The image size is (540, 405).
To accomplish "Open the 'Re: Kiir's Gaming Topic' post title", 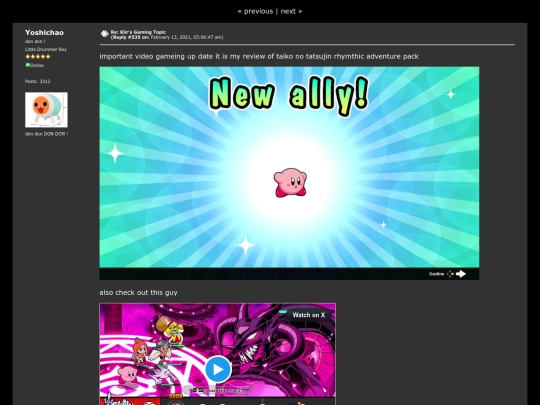I will pos(138,32).
